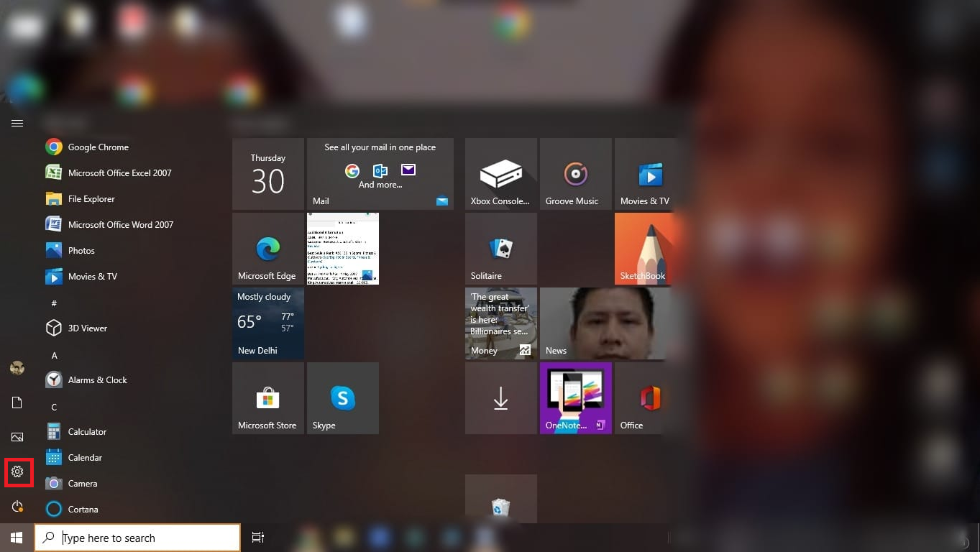
Task: Open the Microsoft Edge tile
Action: [268, 249]
